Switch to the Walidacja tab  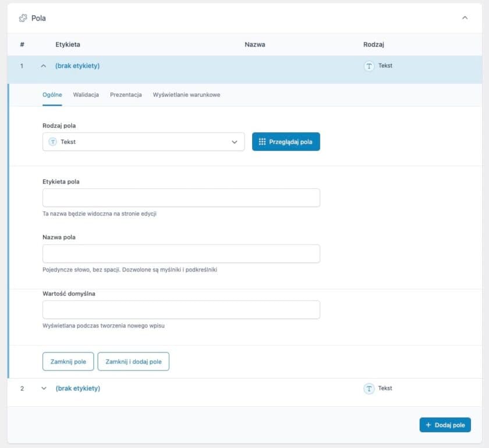(86, 94)
